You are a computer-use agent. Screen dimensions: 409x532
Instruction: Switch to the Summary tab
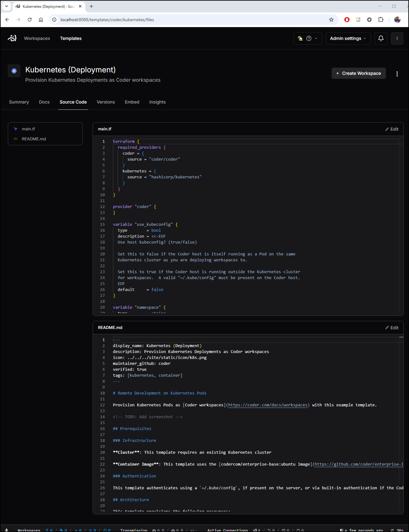tap(19, 102)
